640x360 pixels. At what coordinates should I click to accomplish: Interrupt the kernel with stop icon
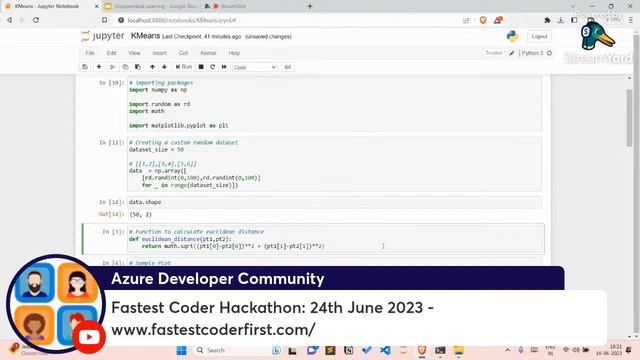point(201,67)
